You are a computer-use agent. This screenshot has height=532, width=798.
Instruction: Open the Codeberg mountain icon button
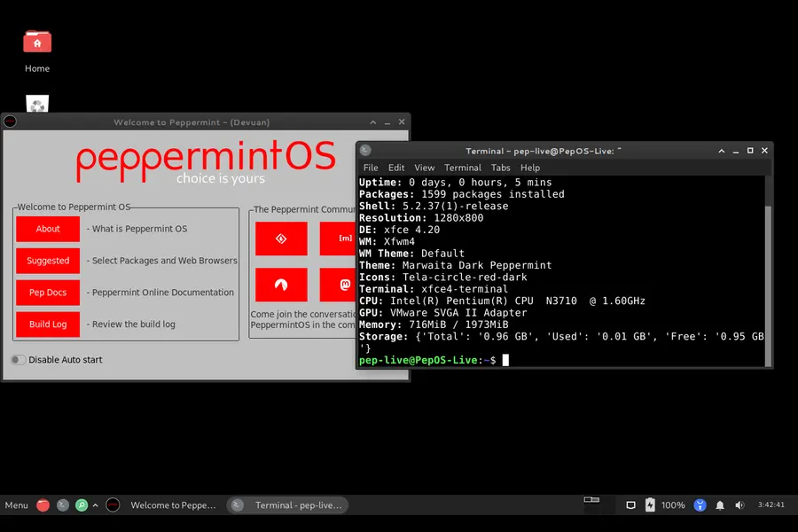pyautogui.click(x=281, y=285)
